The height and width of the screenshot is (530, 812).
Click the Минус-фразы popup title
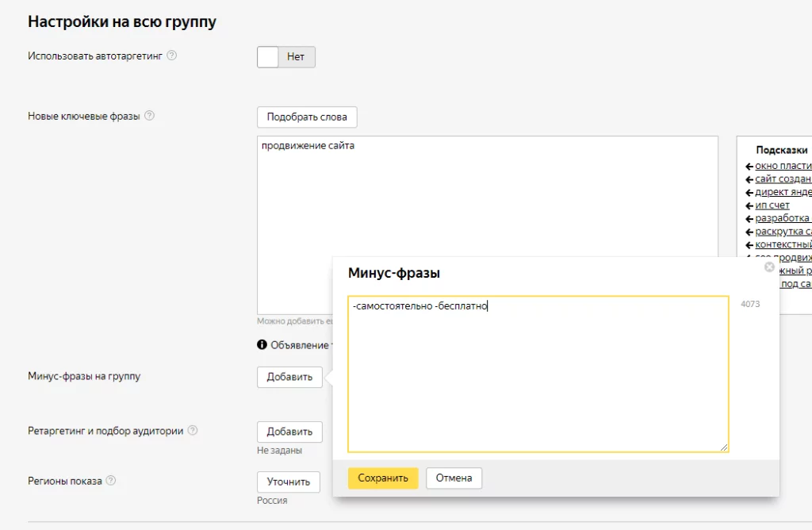tap(393, 273)
